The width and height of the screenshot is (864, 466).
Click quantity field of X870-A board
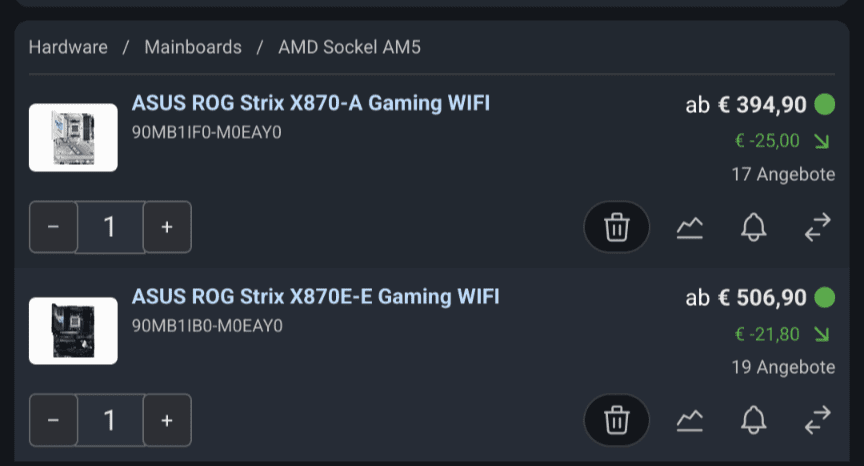110,227
